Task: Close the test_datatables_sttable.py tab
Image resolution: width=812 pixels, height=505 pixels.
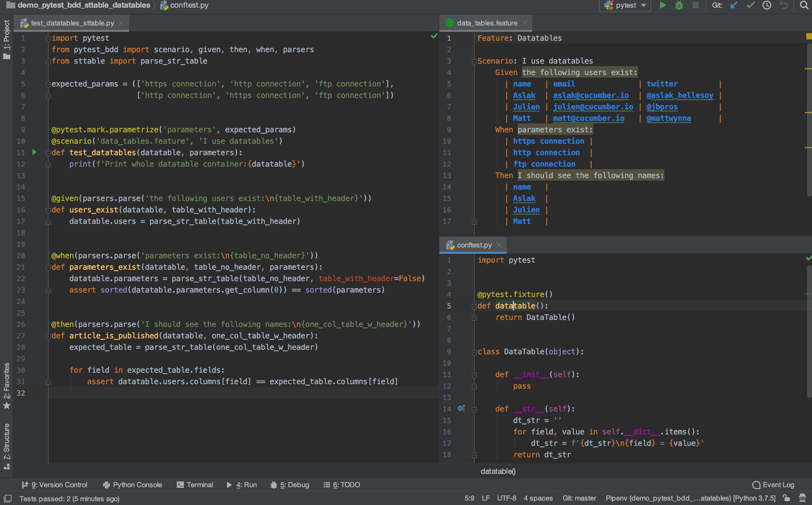Action: pyautogui.click(x=121, y=23)
